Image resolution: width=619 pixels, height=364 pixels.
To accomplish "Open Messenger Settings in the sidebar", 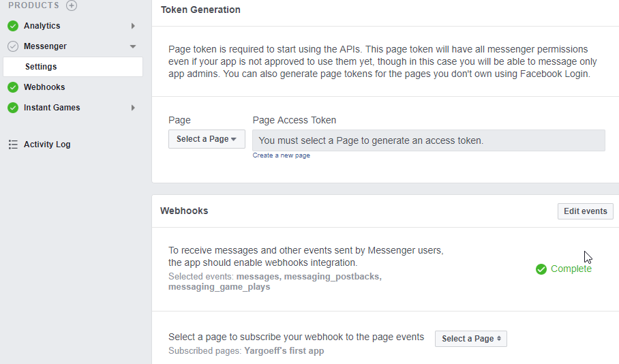I will [x=73, y=67].
